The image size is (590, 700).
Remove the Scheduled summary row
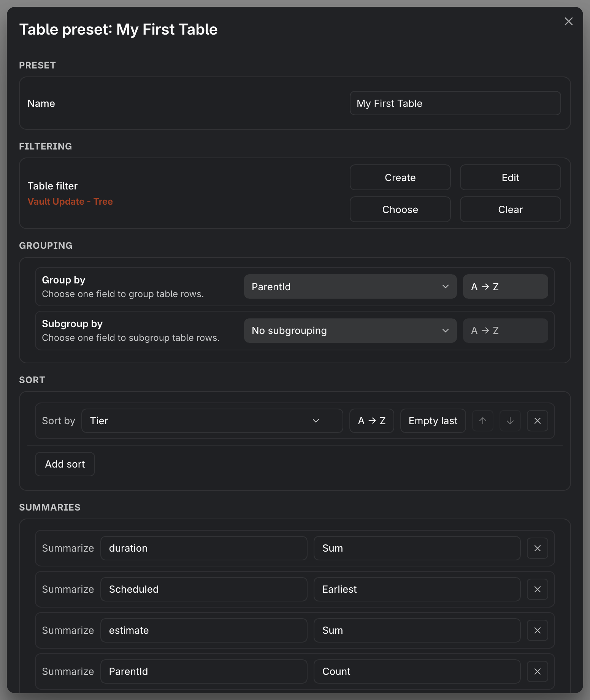pyautogui.click(x=537, y=589)
